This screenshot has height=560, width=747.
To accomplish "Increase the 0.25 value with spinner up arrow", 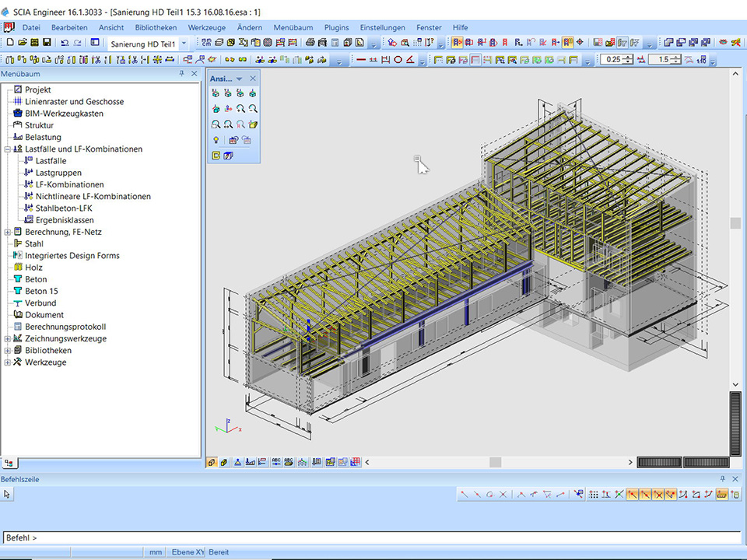I will click(x=629, y=56).
